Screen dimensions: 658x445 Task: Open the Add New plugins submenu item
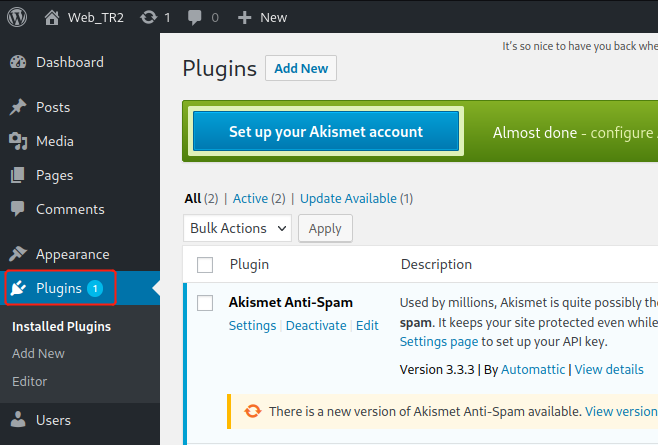pos(38,353)
